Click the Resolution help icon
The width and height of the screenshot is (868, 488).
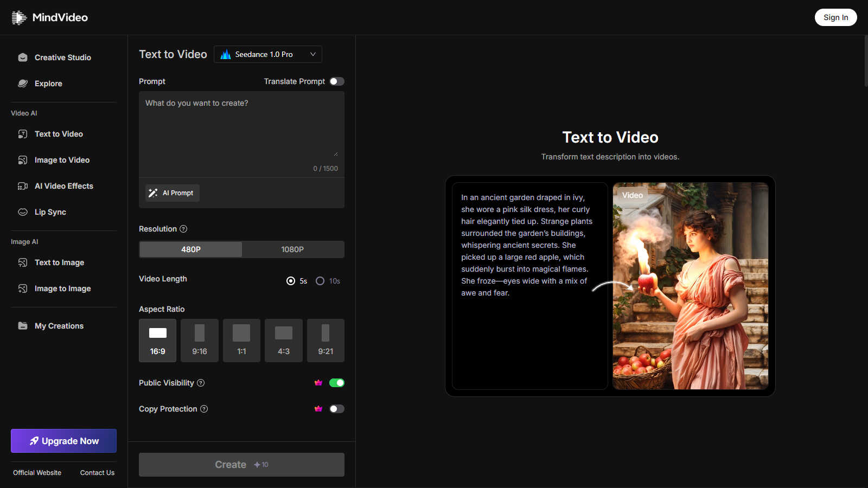pos(183,229)
